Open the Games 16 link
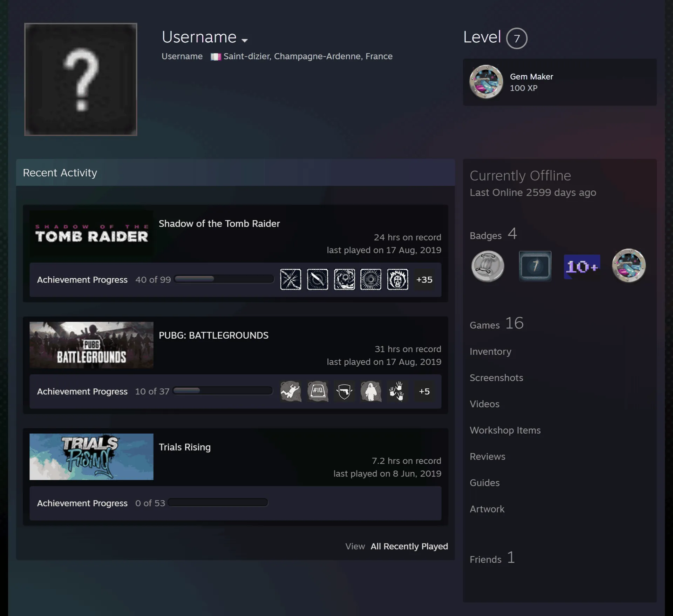The image size is (673, 616). click(497, 324)
